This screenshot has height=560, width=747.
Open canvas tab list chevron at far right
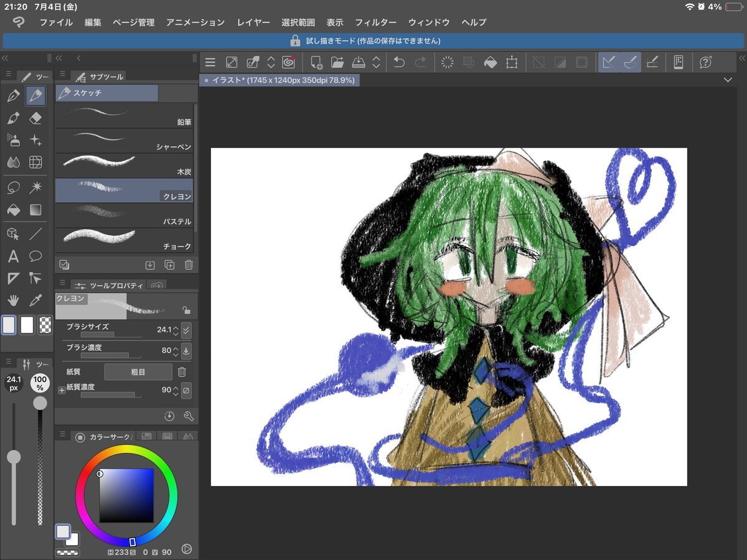tap(728, 80)
